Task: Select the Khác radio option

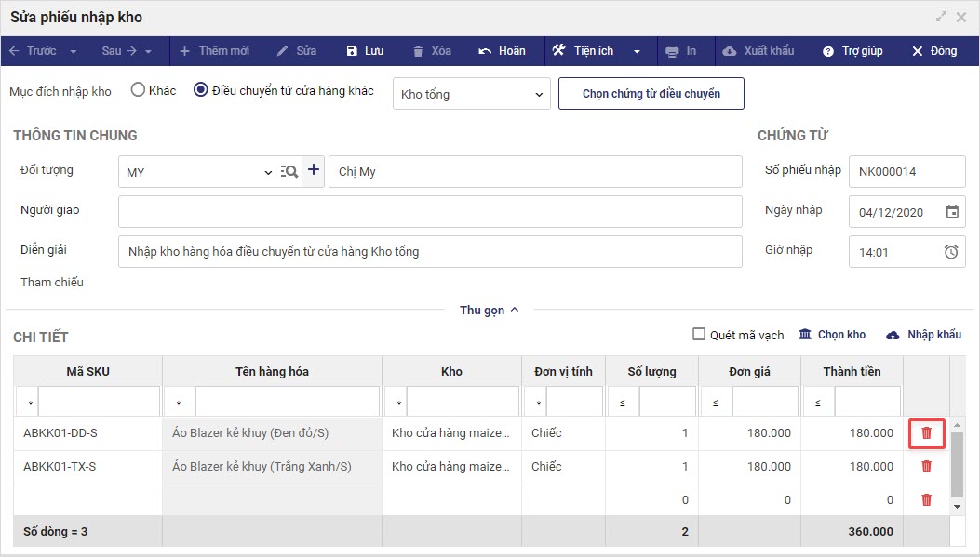Action: coord(138,91)
